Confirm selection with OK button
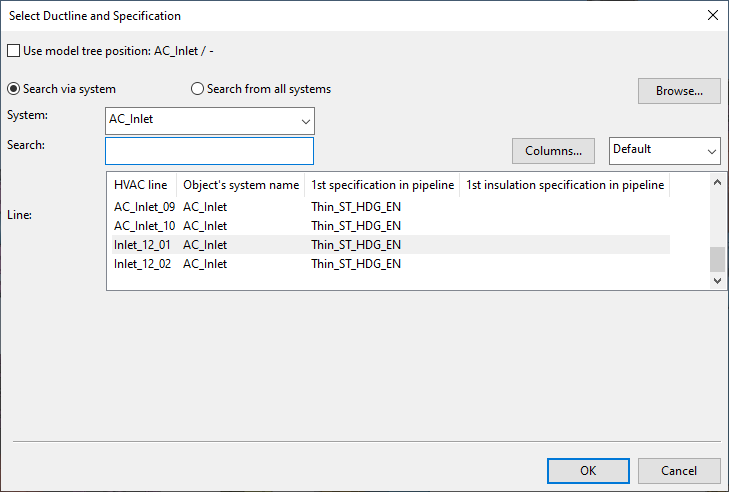The height and width of the screenshot is (492, 729). pyautogui.click(x=588, y=471)
